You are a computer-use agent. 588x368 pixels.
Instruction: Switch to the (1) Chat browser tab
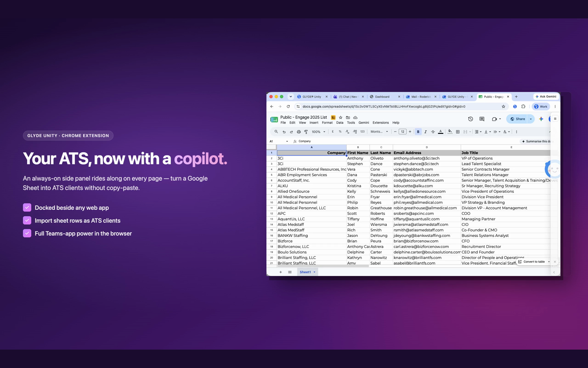[x=349, y=97]
